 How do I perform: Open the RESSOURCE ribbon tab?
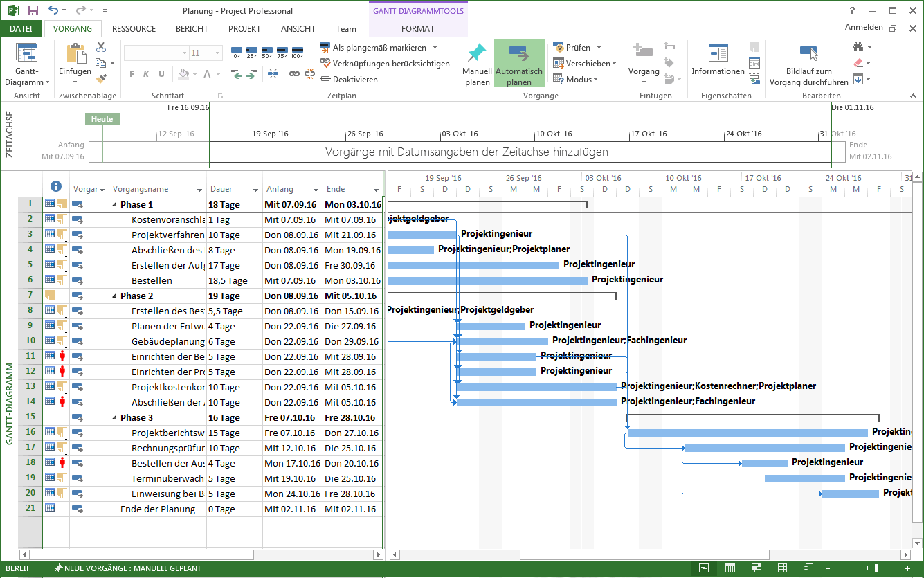coord(134,29)
